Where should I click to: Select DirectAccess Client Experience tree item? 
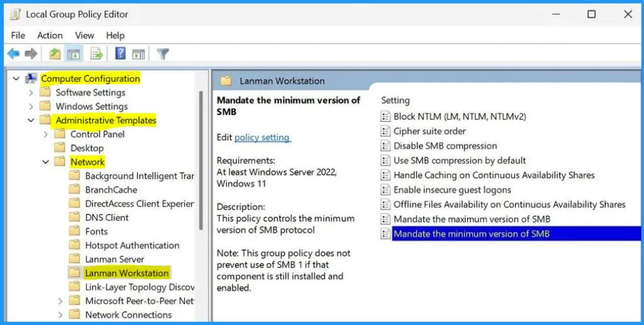[140, 204]
